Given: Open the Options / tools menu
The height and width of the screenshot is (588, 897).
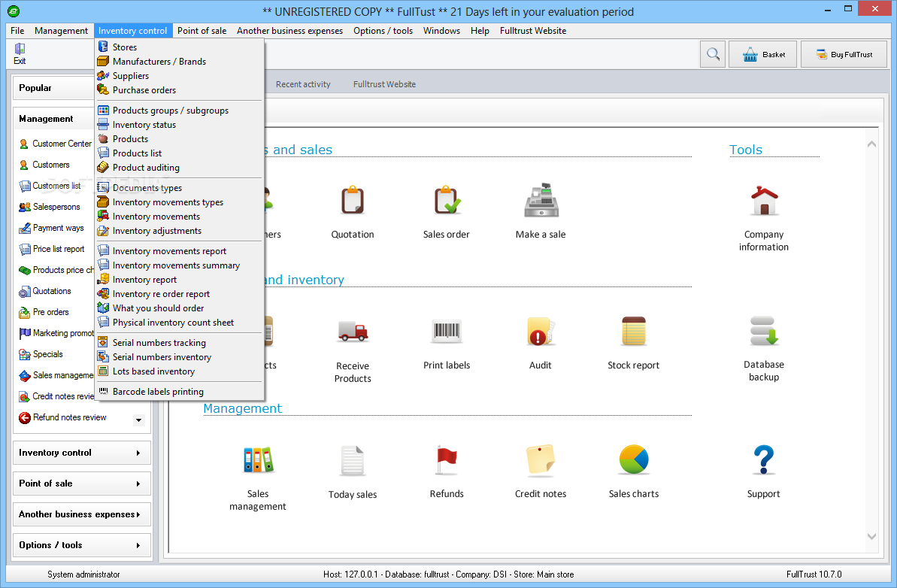Looking at the screenshot, I should coord(383,31).
